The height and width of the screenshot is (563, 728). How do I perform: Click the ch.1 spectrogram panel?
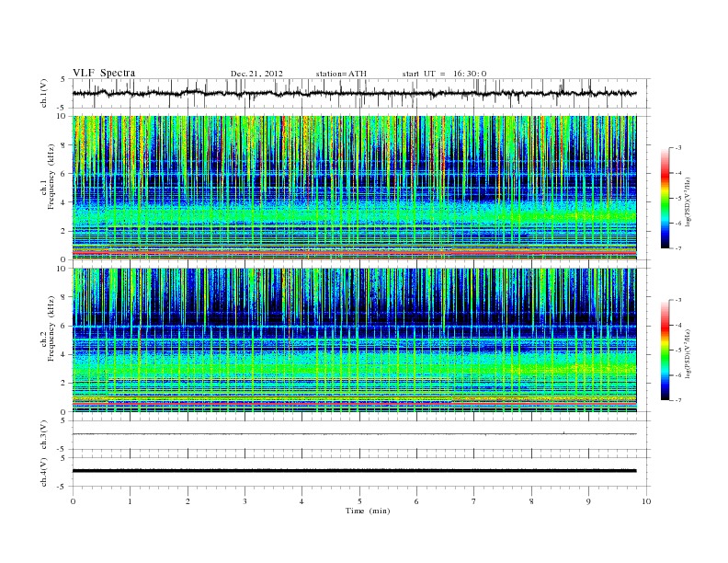pyautogui.click(x=354, y=188)
